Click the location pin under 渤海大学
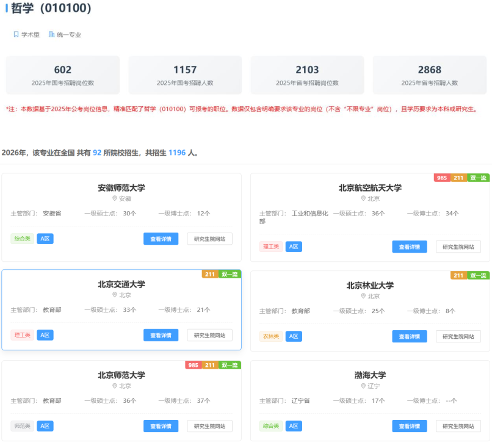This screenshot has width=492, height=448. [x=363, y=386]
